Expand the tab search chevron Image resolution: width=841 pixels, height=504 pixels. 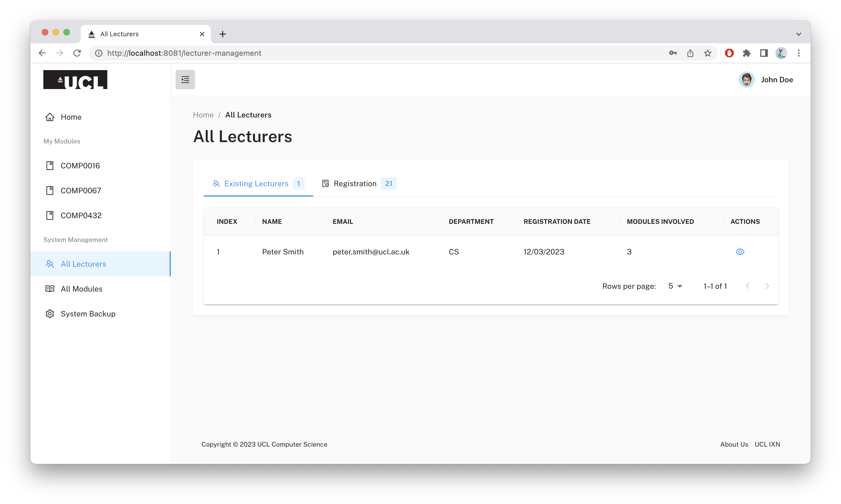[x=798, y=34]
